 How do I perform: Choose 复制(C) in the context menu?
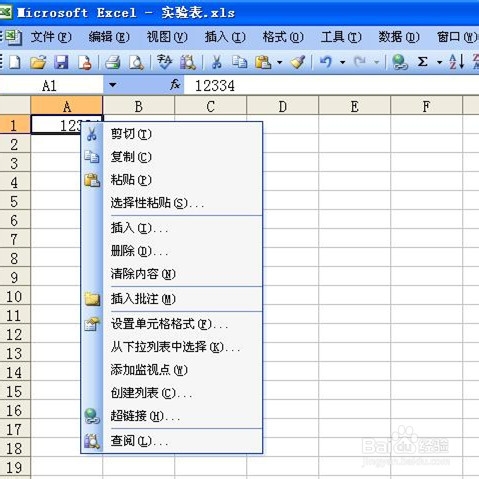click(171, 157)
